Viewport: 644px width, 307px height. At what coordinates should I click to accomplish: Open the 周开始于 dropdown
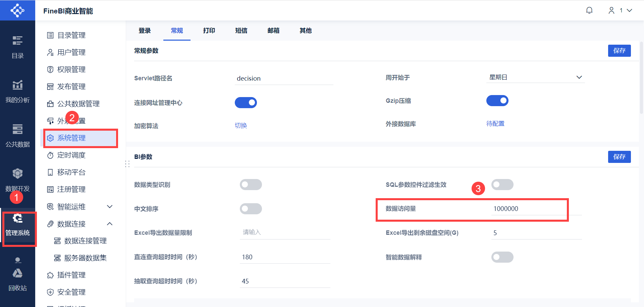[536, 77]
